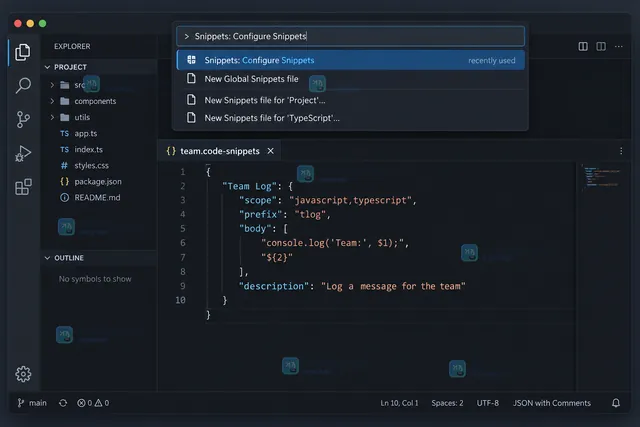The width and height of the screenshot is (640, 427).
Task: Choose "New Snippets file for 'TypeScript'..."
Action: pos(351,118)
